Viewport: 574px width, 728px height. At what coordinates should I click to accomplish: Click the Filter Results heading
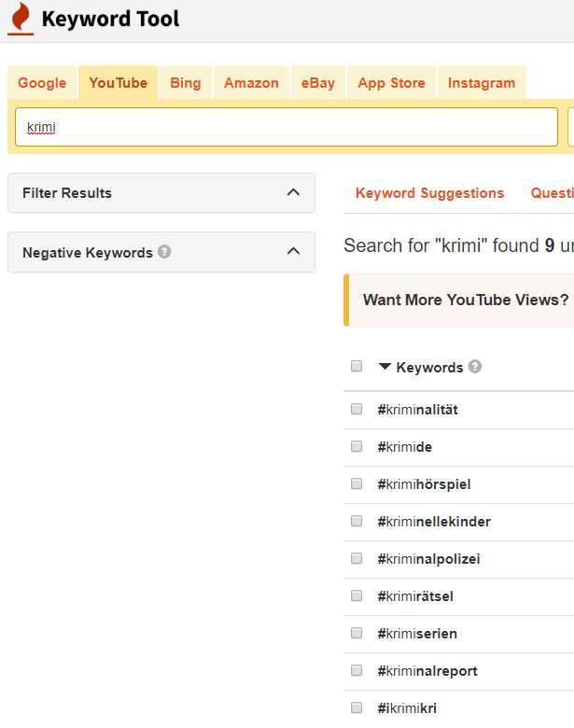click(x=67, y=192)
